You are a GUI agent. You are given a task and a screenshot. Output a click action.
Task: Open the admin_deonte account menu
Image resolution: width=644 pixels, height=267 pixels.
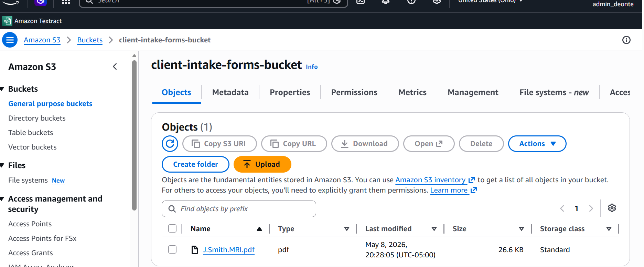pos(613,4)
